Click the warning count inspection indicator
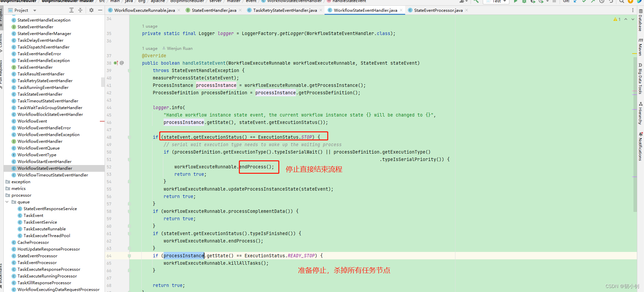The width and height of the screenshot is (644, 292). [x=617, y=19]
